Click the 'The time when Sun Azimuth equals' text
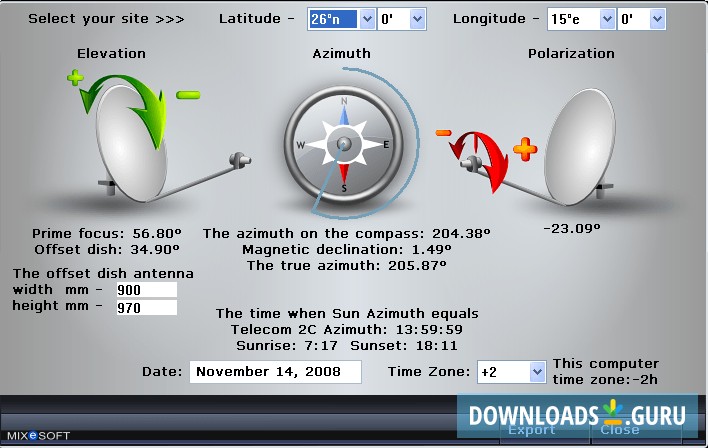This screenshot has width=708, height=448. point(347,313)
